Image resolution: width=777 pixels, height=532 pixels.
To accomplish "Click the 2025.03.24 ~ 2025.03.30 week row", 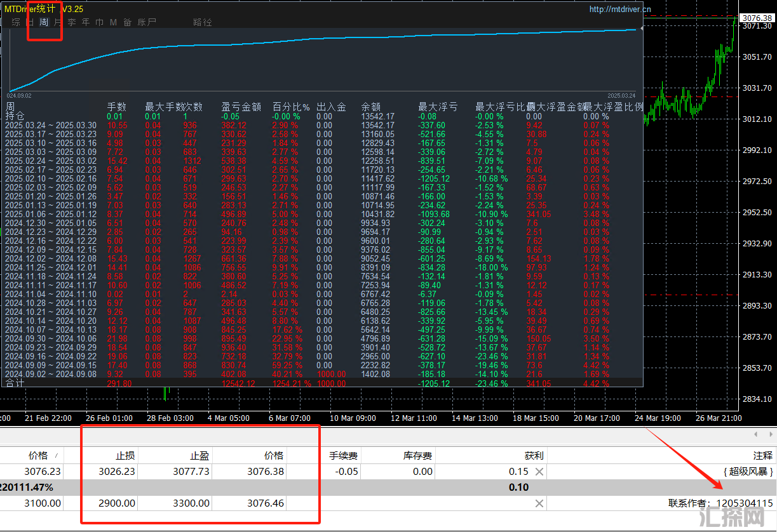I will (51, 126).
